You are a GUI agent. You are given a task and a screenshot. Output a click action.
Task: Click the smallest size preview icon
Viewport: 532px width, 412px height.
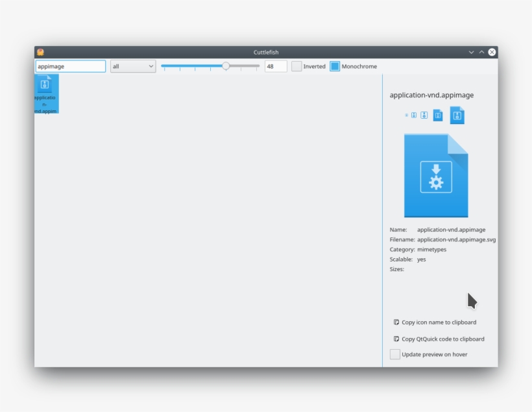click(x=407, y=115)
